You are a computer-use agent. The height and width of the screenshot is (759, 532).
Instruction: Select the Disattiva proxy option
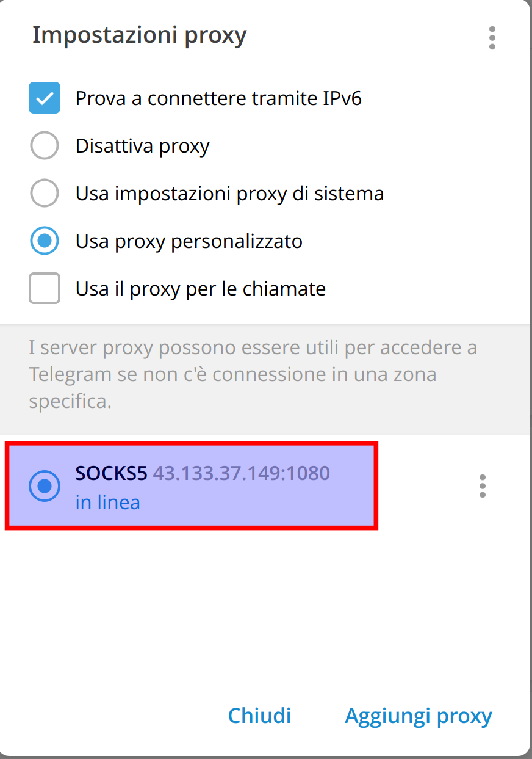pyautogui.click(x=45, y=145)
